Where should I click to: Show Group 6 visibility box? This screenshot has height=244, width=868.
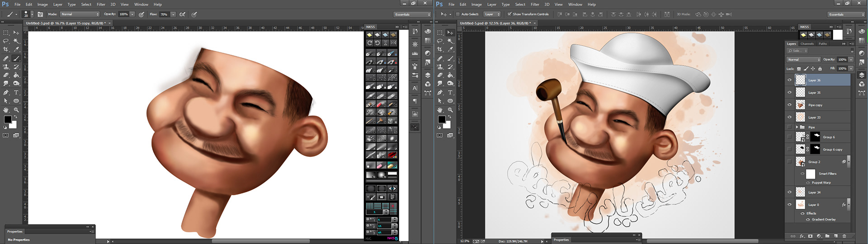click(790, 136)
